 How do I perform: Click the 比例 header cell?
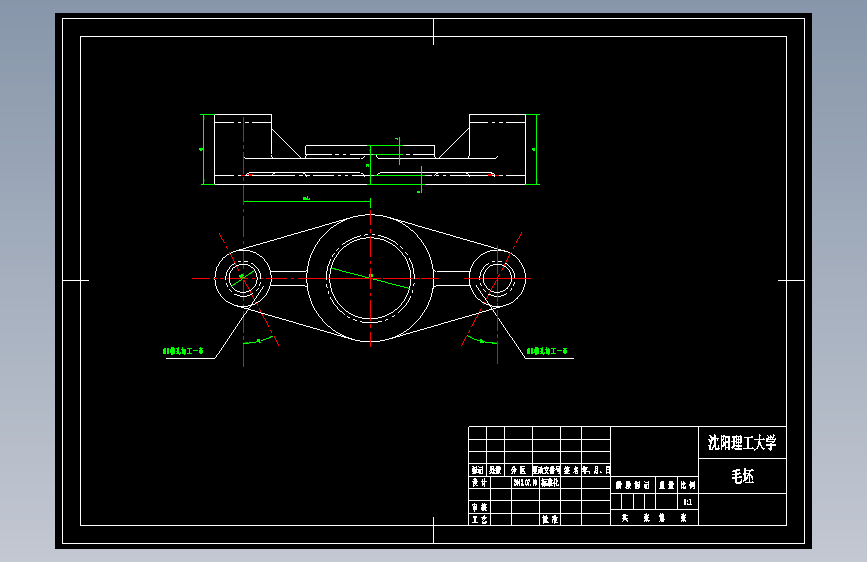[688, 485]
